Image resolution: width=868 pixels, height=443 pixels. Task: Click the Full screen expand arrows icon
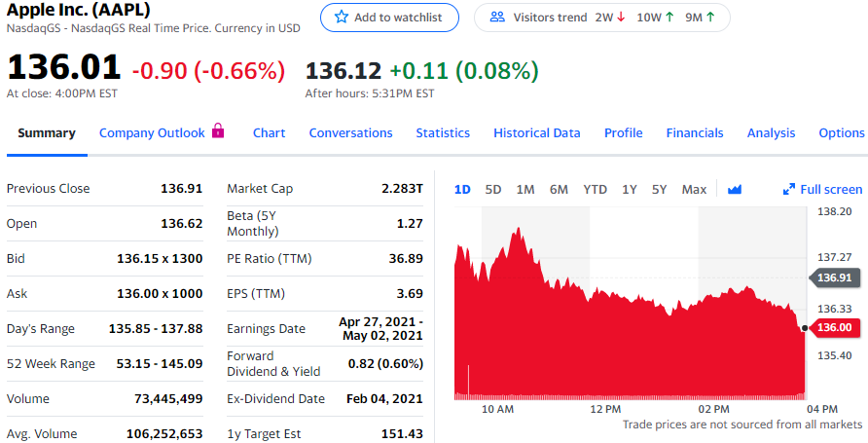pos(789,189)
